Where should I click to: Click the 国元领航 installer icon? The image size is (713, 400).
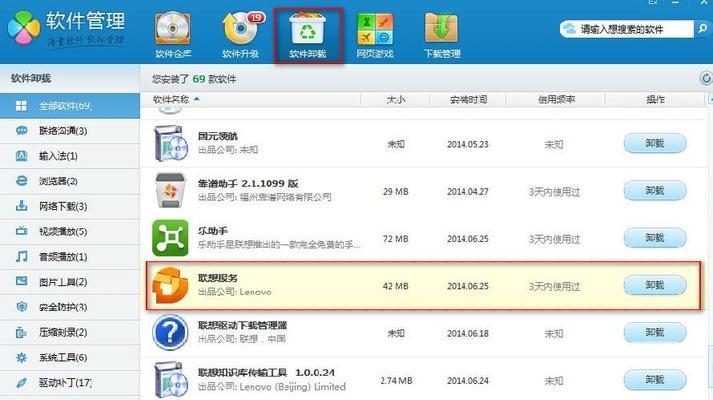(x=171, y=144)
